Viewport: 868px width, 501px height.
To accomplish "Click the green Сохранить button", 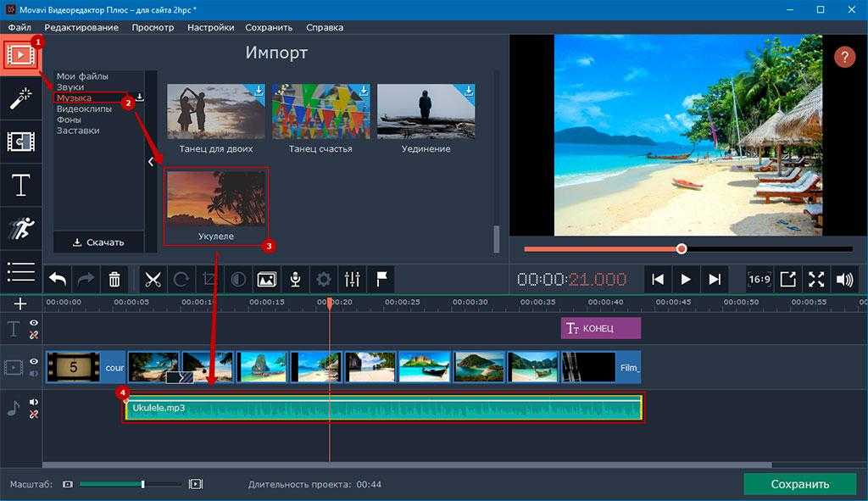I will 800,484.
